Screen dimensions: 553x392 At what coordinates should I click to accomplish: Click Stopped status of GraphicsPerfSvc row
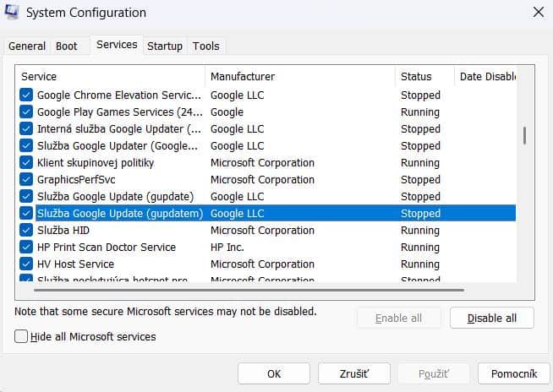(420, 180)
